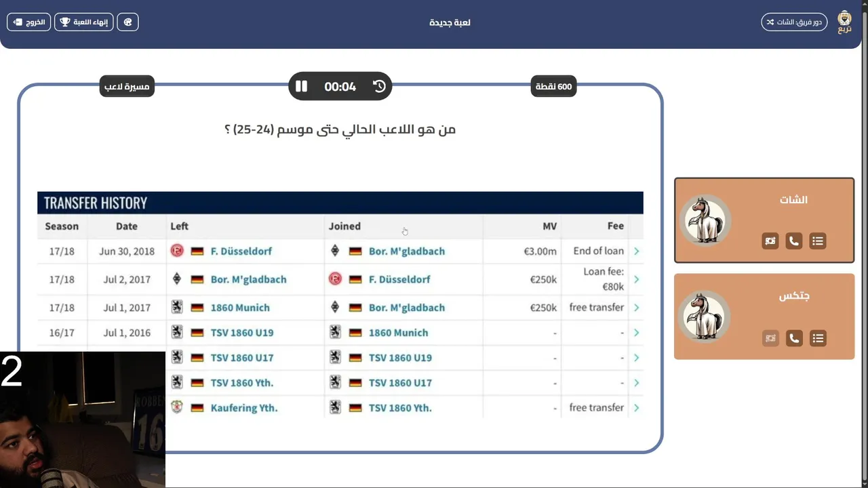
Task: Open Bor. M'gladbach link in Jul 2, 2017 row
Action: tap(248, 279)
